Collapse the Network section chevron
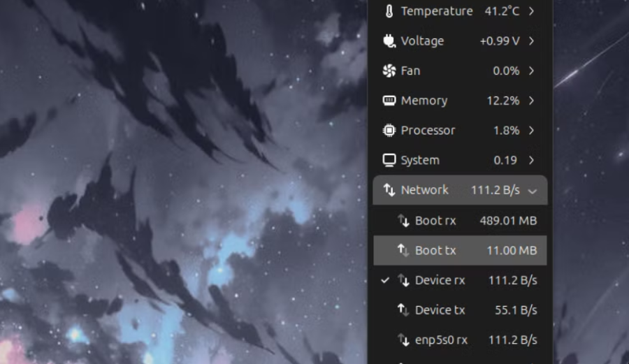This screenshot has height=364, width=629. [533, 190]
